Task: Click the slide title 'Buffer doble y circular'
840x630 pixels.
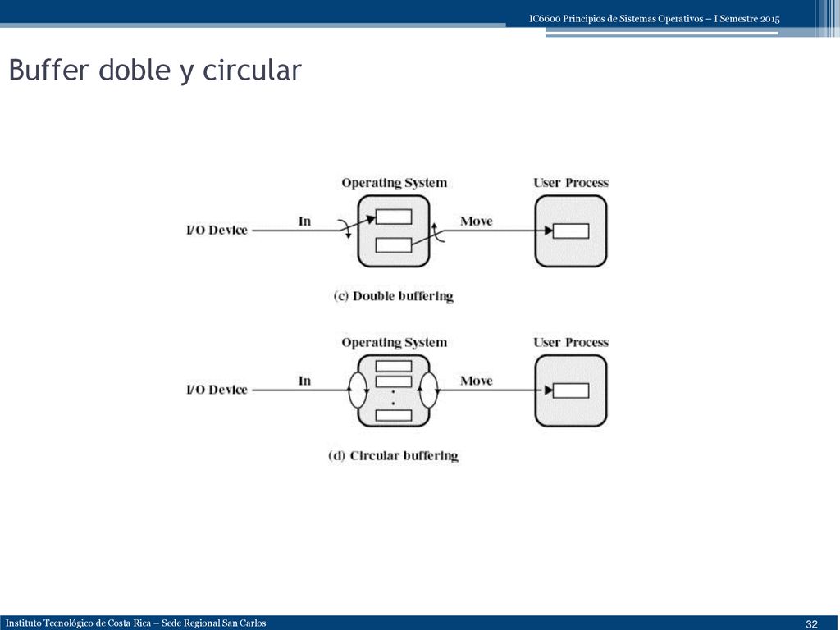Action: click(155, 71)
